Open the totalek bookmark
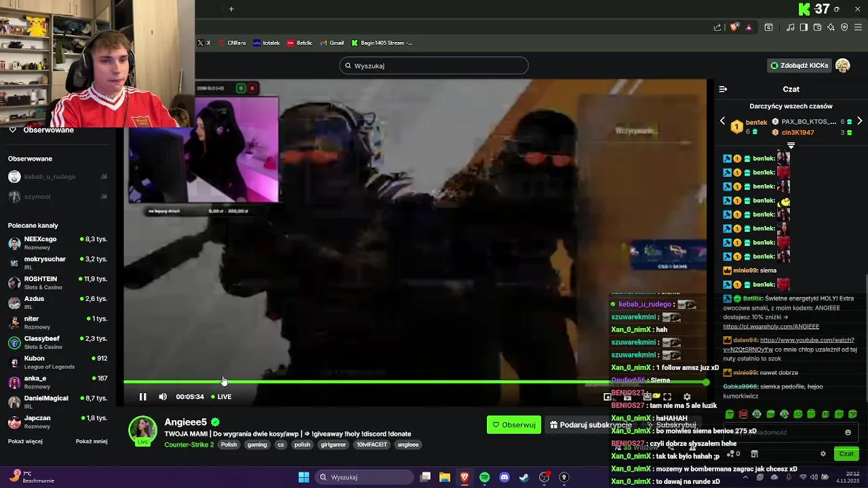Image resolution: width=868 pixels, height=488 pixels. tap(267, 43)
